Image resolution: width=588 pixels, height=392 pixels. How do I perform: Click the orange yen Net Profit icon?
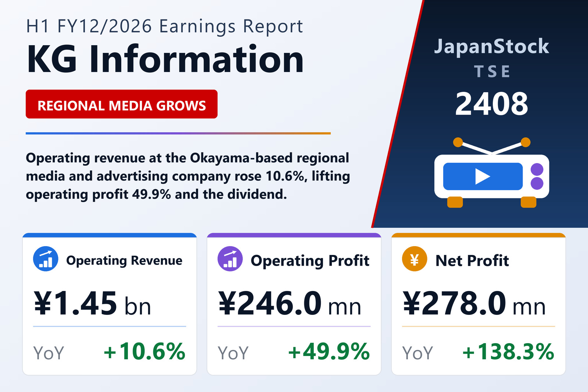coord(415,259)
